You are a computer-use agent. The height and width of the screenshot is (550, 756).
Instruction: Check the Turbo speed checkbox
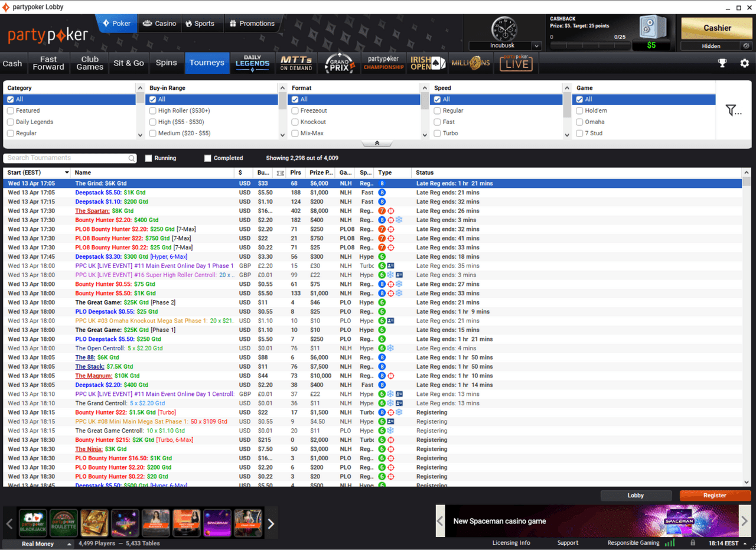coord(438,133)
